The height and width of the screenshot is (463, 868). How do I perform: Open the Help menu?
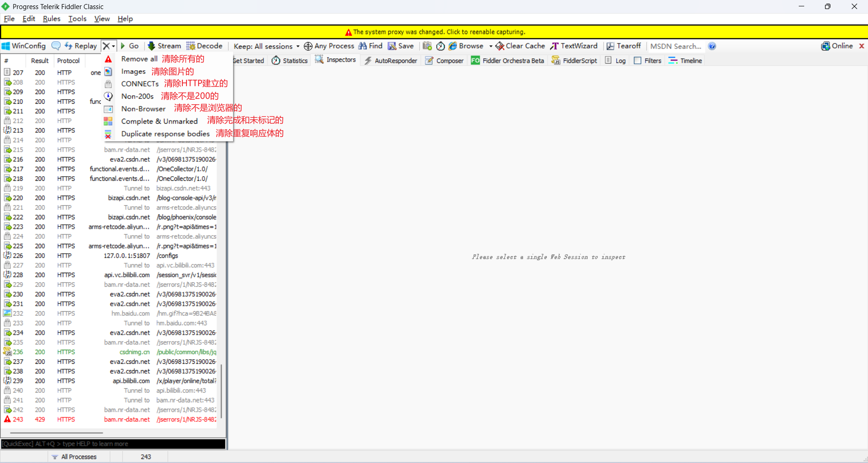pos(125,19)
